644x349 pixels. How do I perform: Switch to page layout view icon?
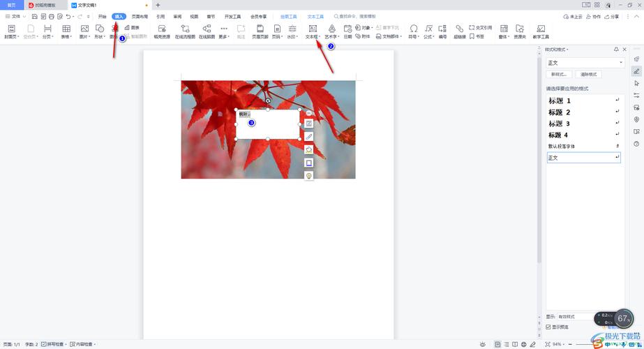(497, 345)
